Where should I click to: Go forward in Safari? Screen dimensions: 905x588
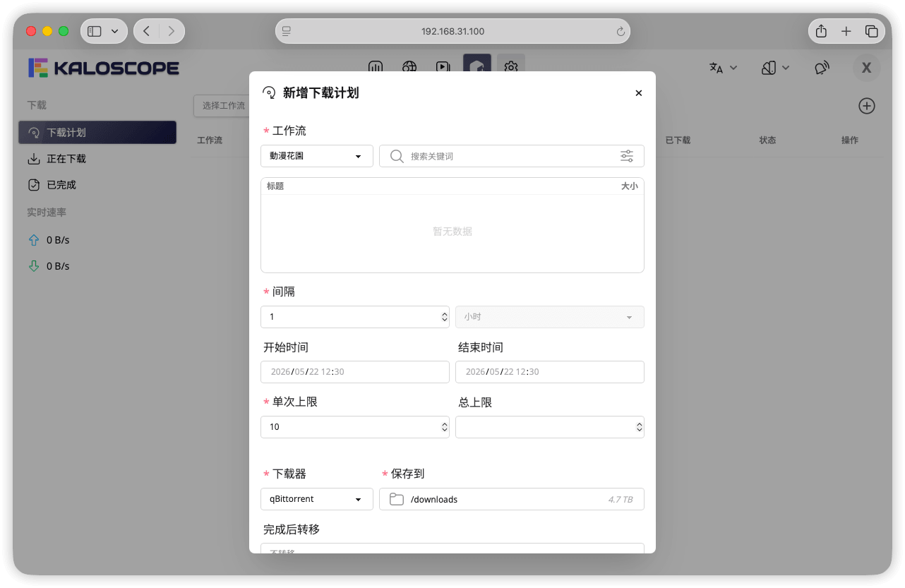[172, 31]
